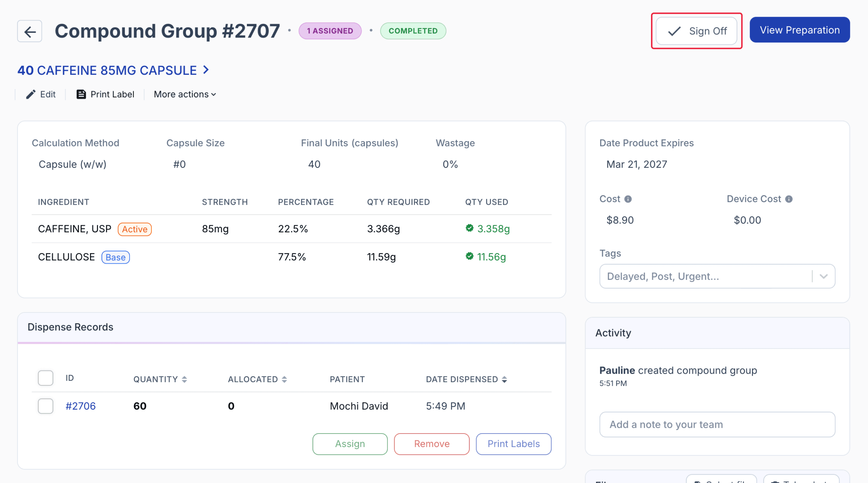Open dispense record #2706 link
Screen dimensions: 868x483
point(81,406)
